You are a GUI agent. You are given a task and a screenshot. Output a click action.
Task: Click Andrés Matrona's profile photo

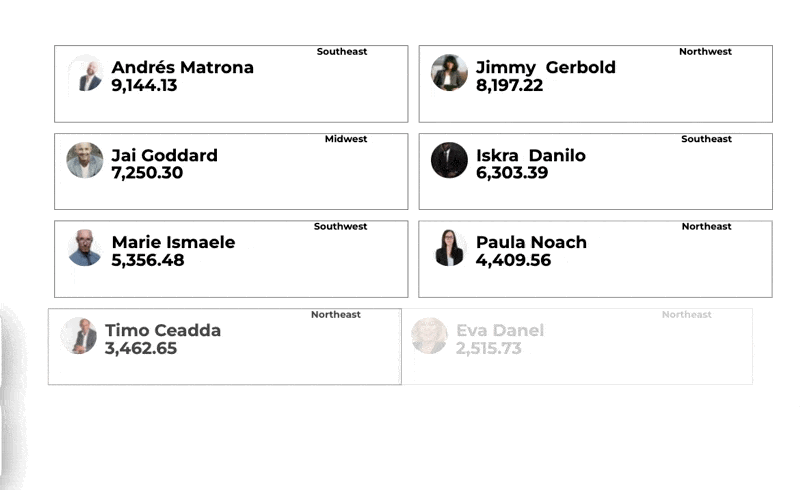coord(85,73)
